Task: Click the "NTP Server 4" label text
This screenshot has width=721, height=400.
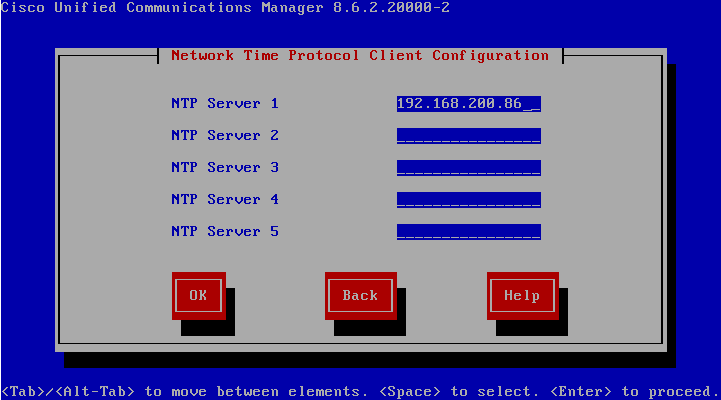Action: (225, 200)
